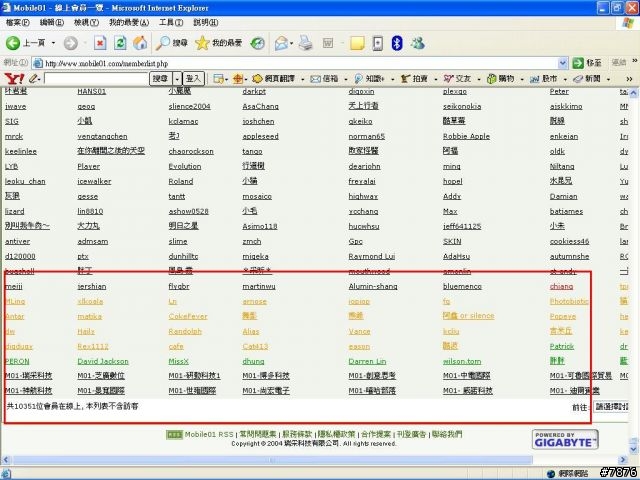Click the vertical scrollbar down arrow
This screenshot has width=640, height=480.
coord(633,449)
